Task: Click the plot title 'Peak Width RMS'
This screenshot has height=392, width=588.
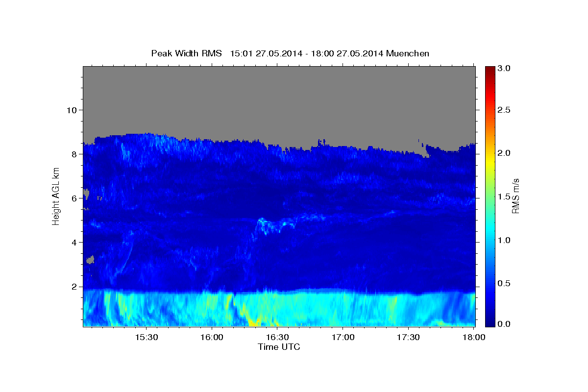Action: click(x=186, y=53)
